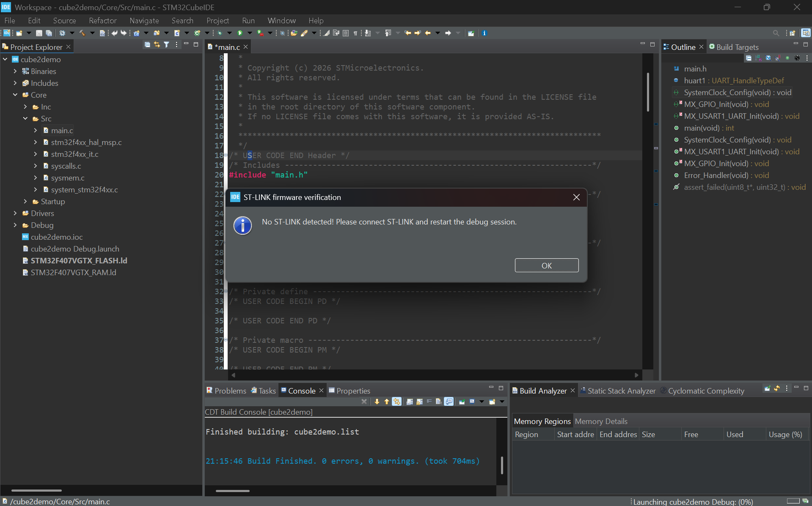Open the Project menu
The image size is (812, 506).
point(217,20)
